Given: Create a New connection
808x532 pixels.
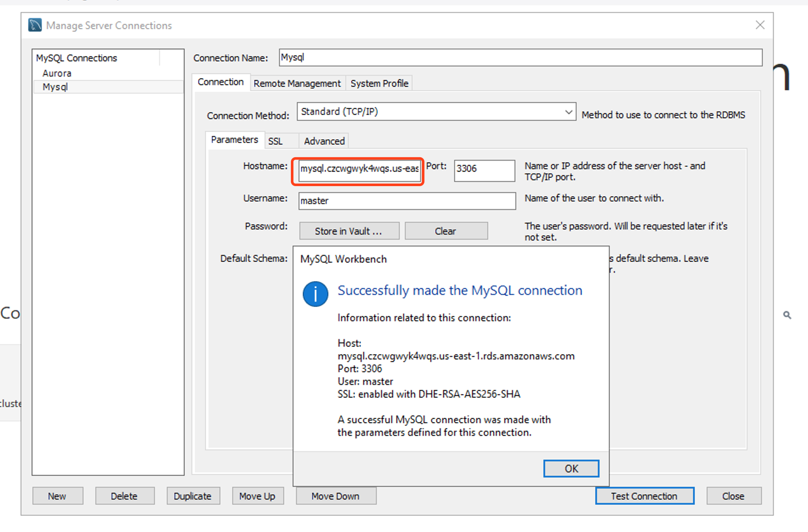Looking at the screenshot, I should coord(57,496).
